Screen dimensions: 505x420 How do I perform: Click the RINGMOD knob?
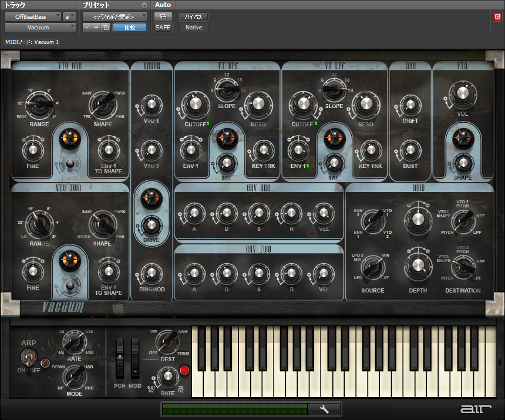(x=151, y=273)
